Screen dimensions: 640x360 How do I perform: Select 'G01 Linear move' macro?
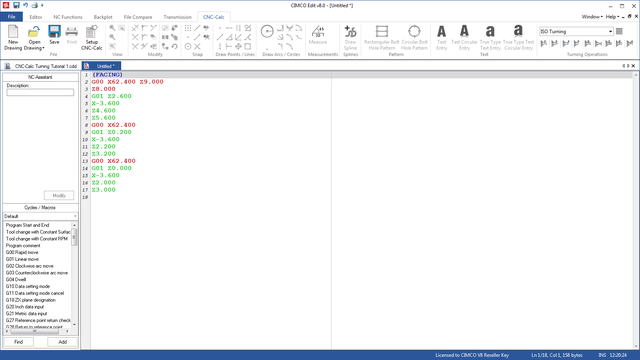(x=22, y=259)
